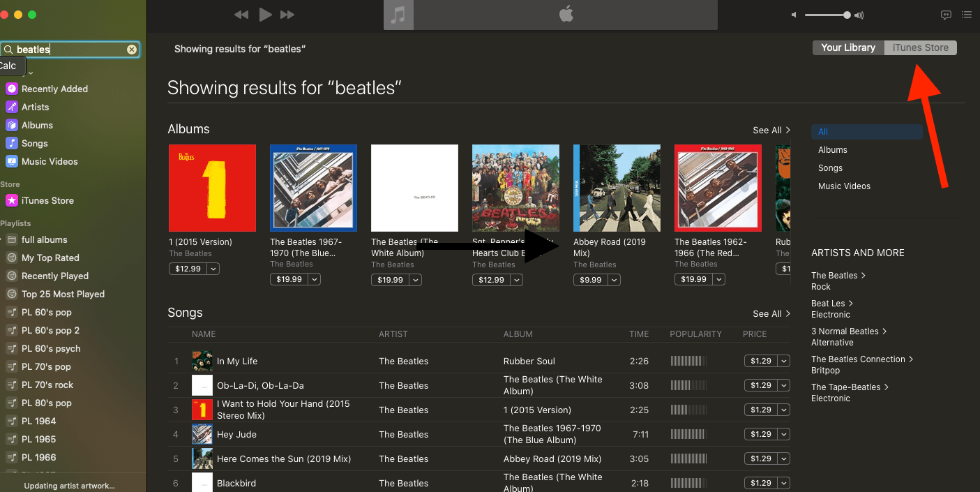
Task: Open Recently Added in the sidebar
Action: point(54,89)
